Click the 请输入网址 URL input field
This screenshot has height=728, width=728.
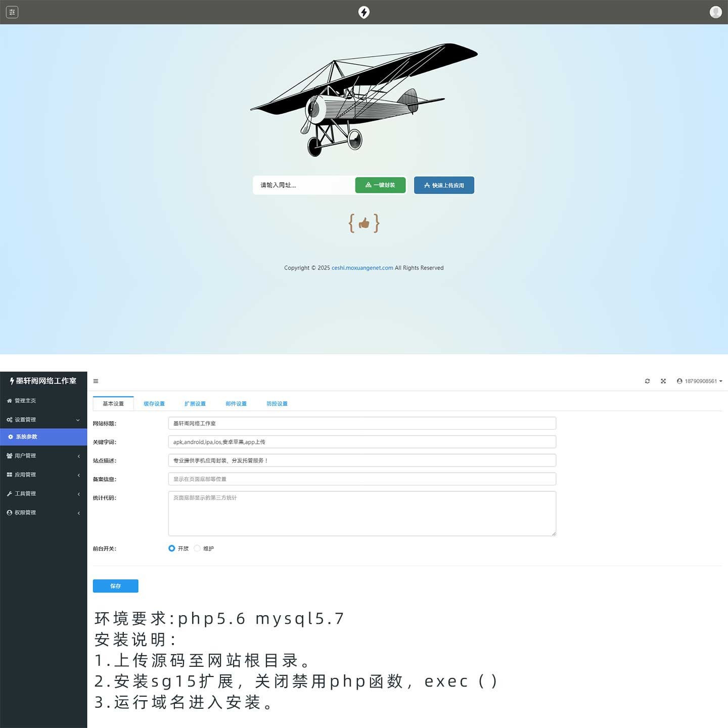coord(303,185)
